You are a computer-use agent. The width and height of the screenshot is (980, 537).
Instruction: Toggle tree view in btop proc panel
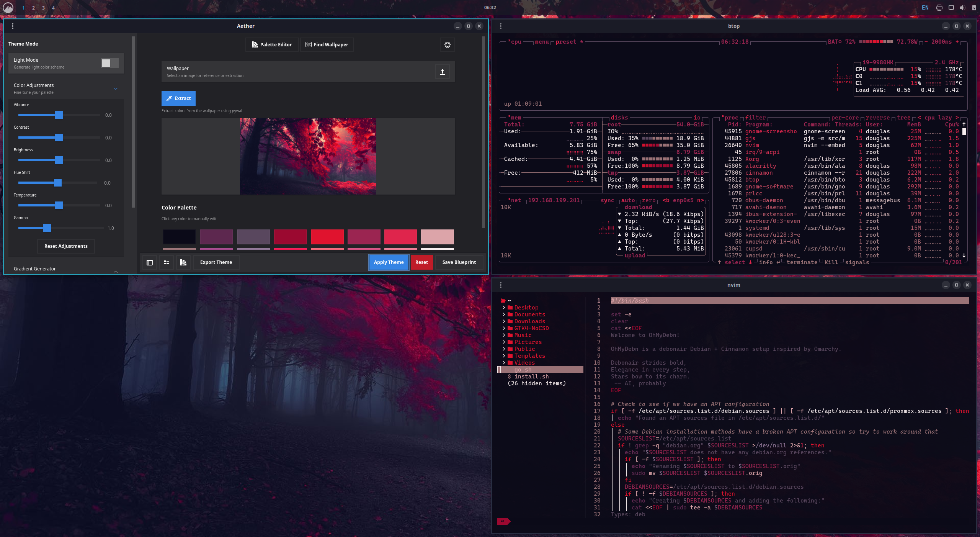(903, 118)
